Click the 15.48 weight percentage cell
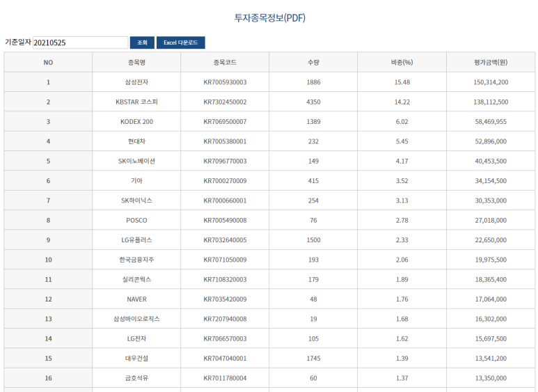Screen dimensions: 538x392 [x=402, y=82]
